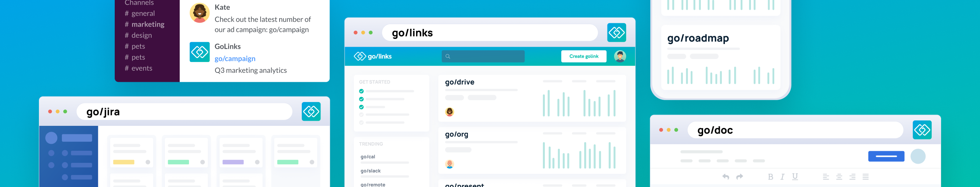Check the first completed Get Started item

(361, 91)
